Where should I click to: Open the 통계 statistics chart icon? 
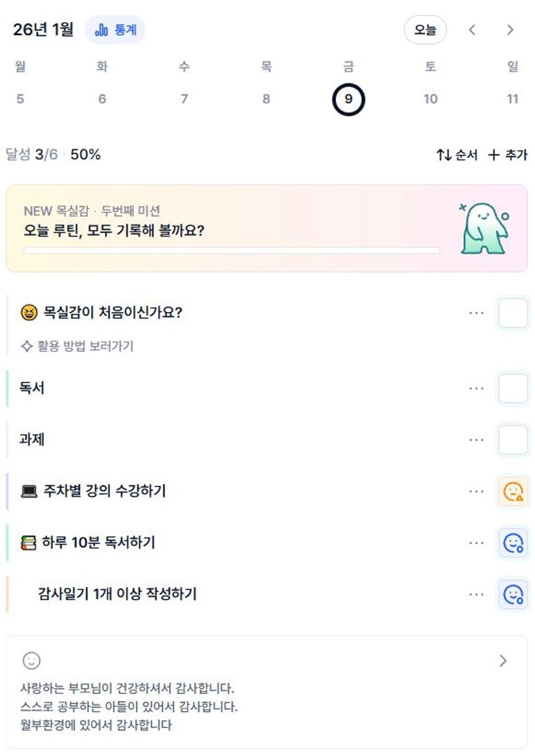102,30
